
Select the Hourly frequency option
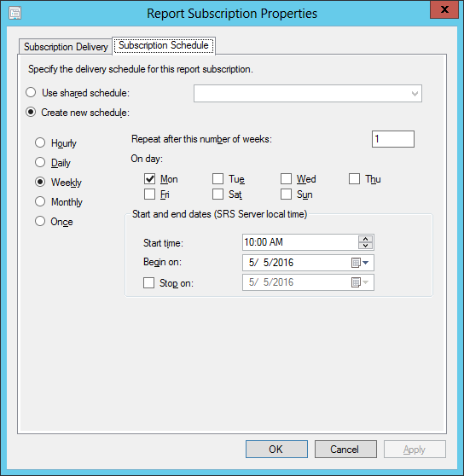(40, 142)
